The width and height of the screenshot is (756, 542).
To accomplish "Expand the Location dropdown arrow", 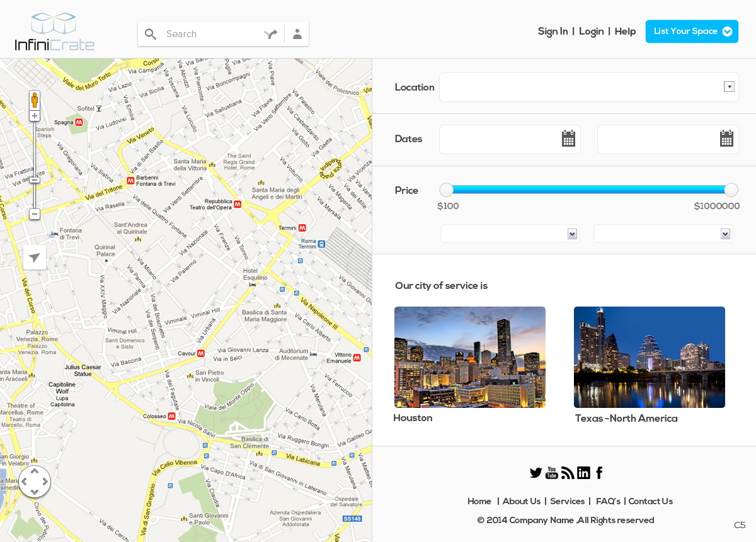I will [729, 87].
